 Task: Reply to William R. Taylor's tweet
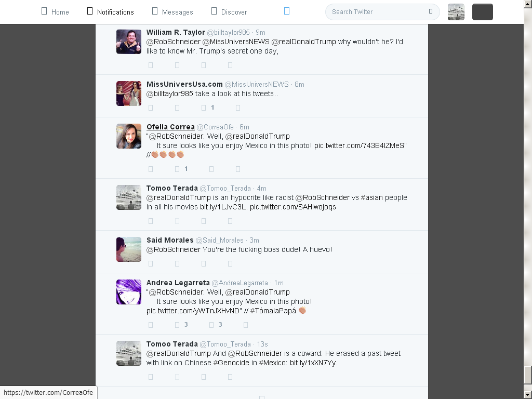click(151, 65)
